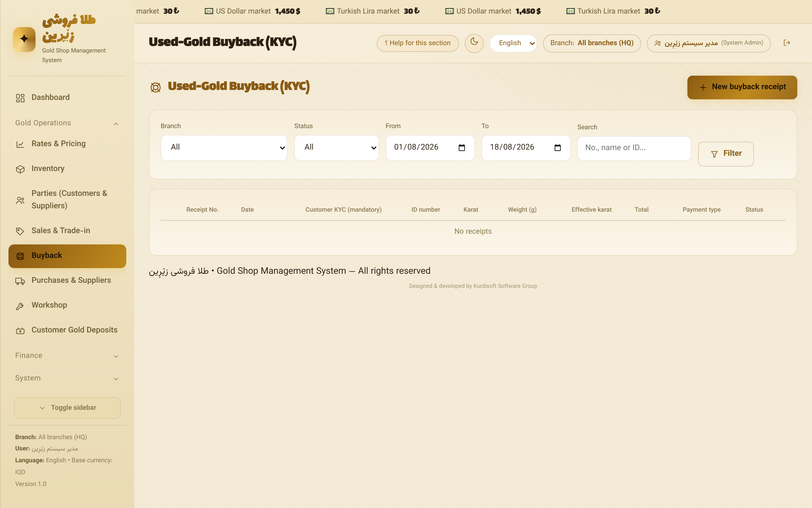Toggle dark mode with moon button
This screenshot has width=812, height=508.
pyautogui.click(x=474, y=43)
